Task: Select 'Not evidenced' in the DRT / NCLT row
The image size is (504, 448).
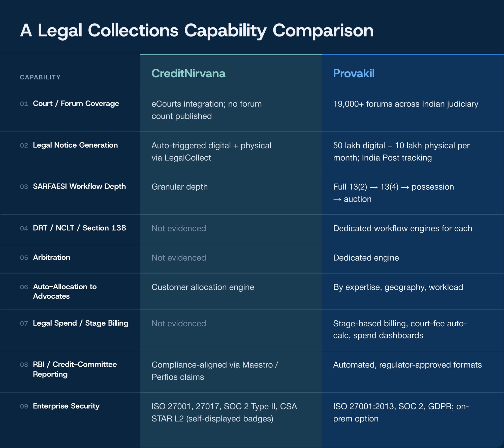Action: pyautogui.click(x=179, y=228)
